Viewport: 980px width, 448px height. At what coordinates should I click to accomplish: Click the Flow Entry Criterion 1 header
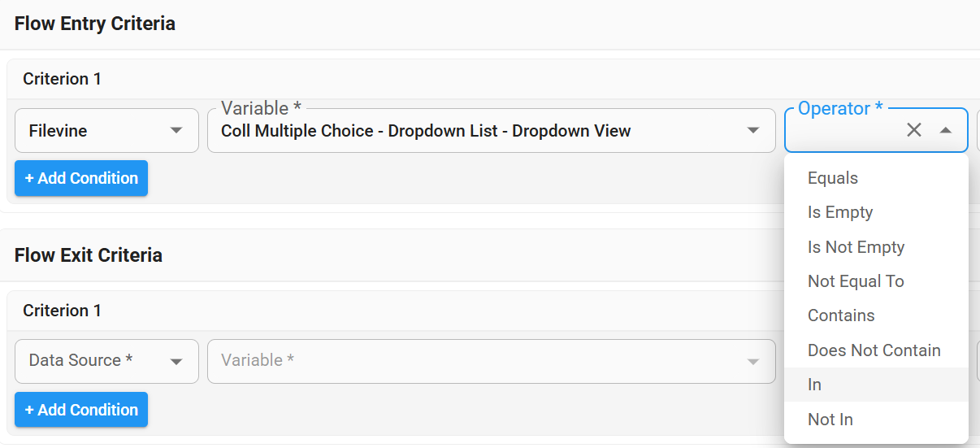[x=62, y=79]
